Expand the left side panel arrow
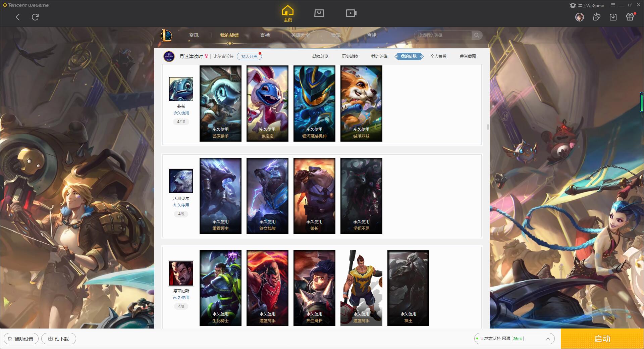 (2, 188)
